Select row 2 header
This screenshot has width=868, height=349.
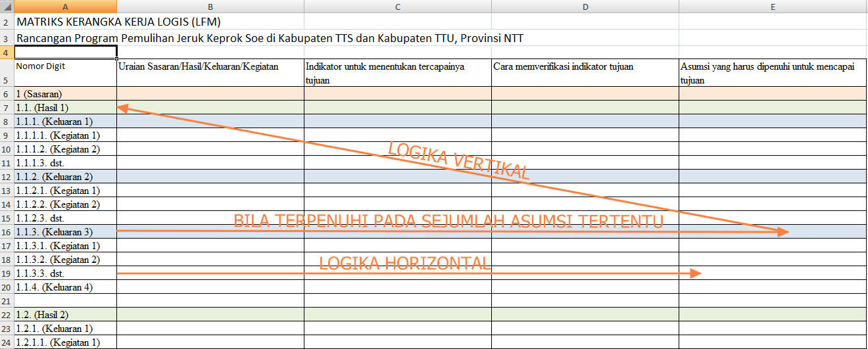(7, 22)
